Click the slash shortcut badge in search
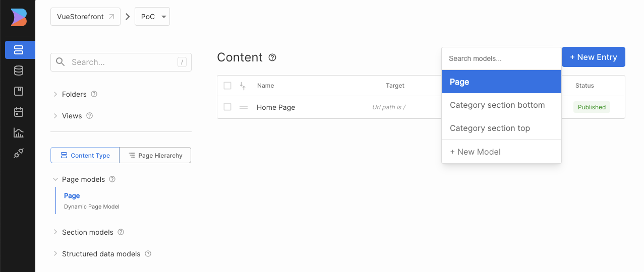The width and height of the screenshot is (644, 272). [182, 62]
